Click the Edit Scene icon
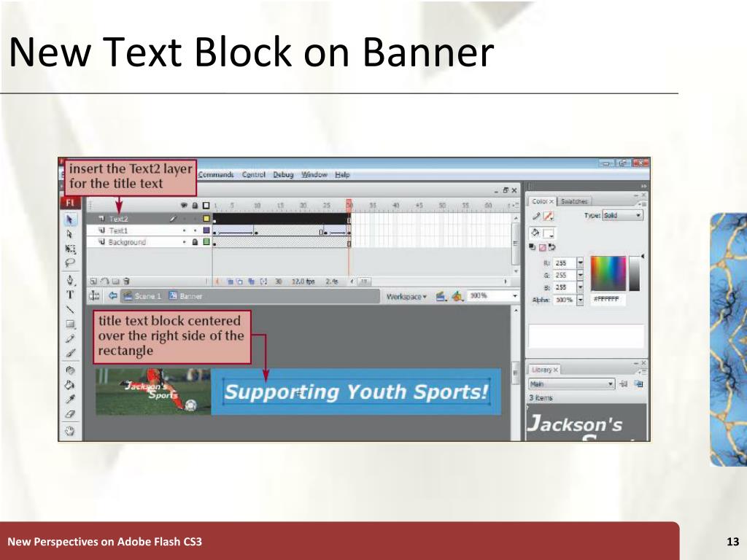 click(441, 297)
